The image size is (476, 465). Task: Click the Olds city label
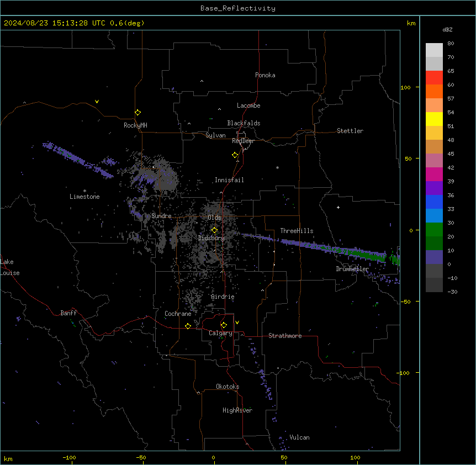214,218
